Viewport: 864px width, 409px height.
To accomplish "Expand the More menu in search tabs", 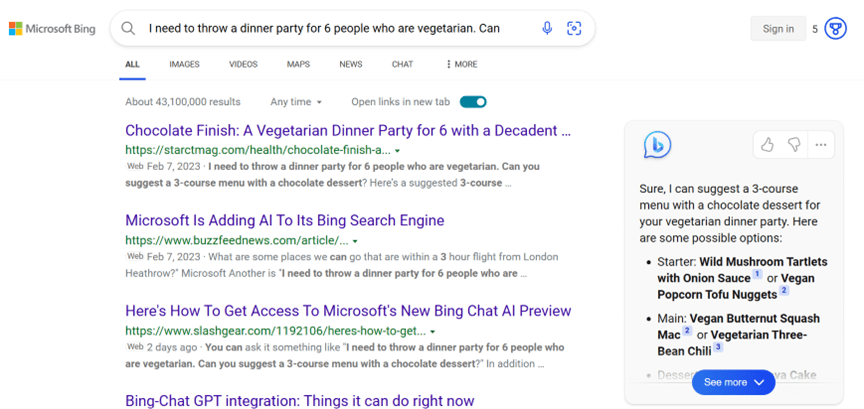I will 461,64.
